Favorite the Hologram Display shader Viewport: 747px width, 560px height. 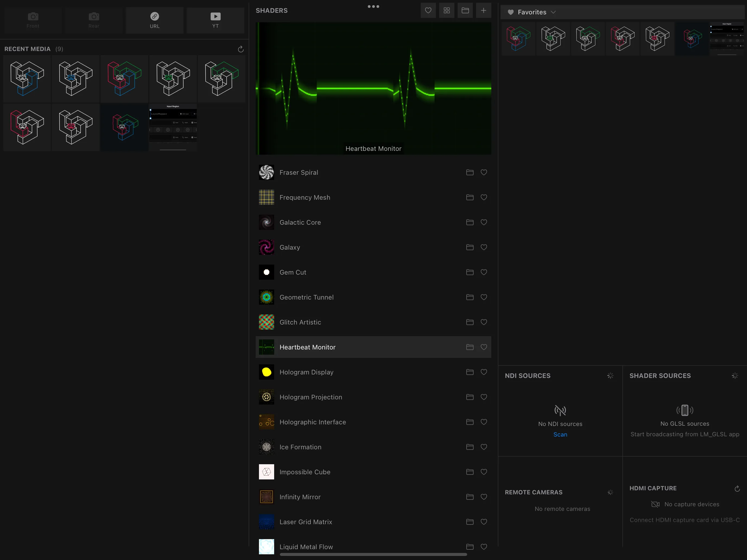[x=484, y=372]
